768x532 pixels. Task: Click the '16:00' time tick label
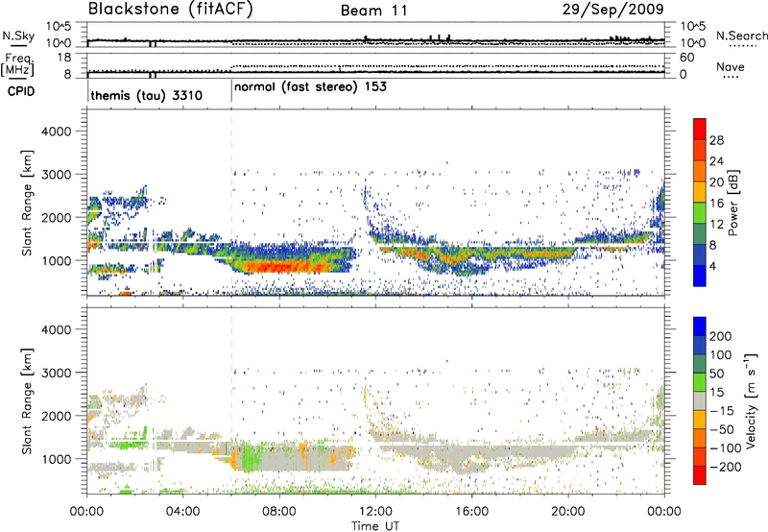click(x=471, y=512)
